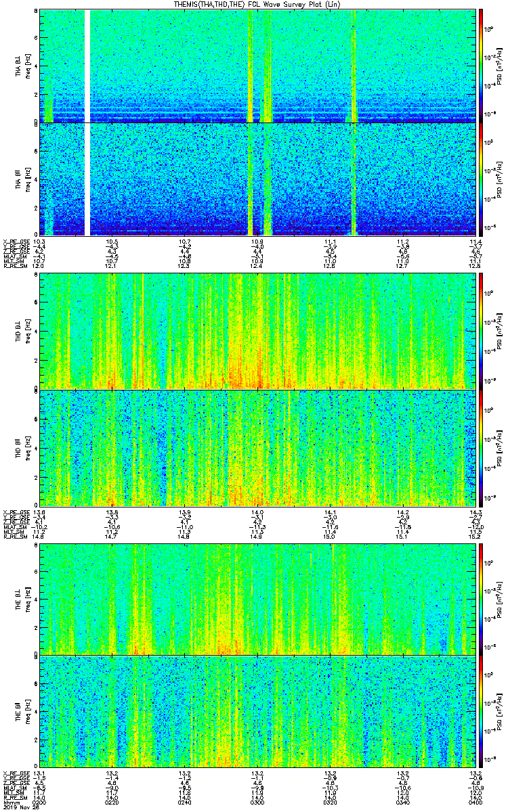
Task: Click the THE B-perpendicular PSD color bar
Action: [x=481, y=598]
